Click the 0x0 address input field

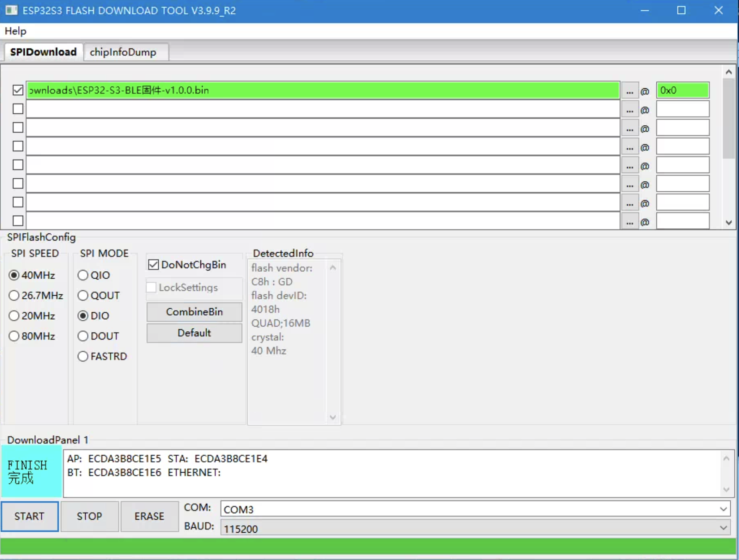click(682, 90)
